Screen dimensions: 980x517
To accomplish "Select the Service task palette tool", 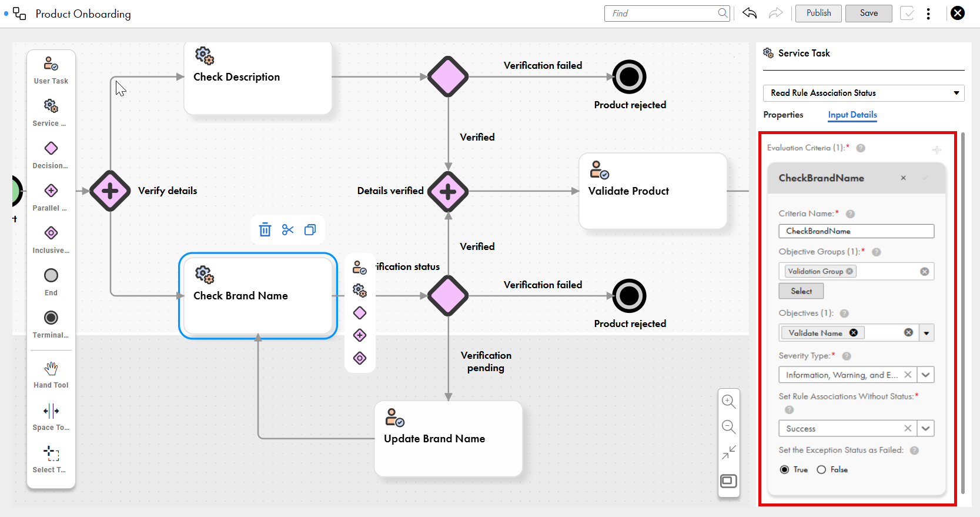I will tap(51, 113).
